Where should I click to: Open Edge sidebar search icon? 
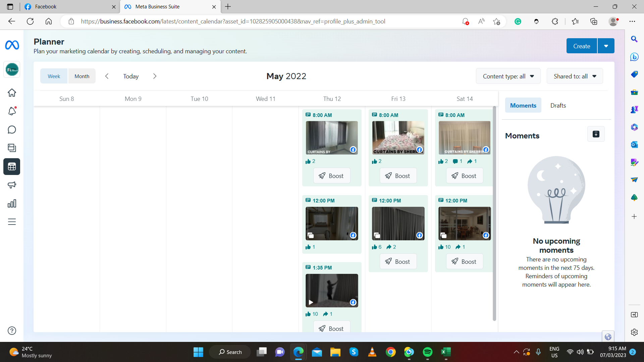coord(634,39)
